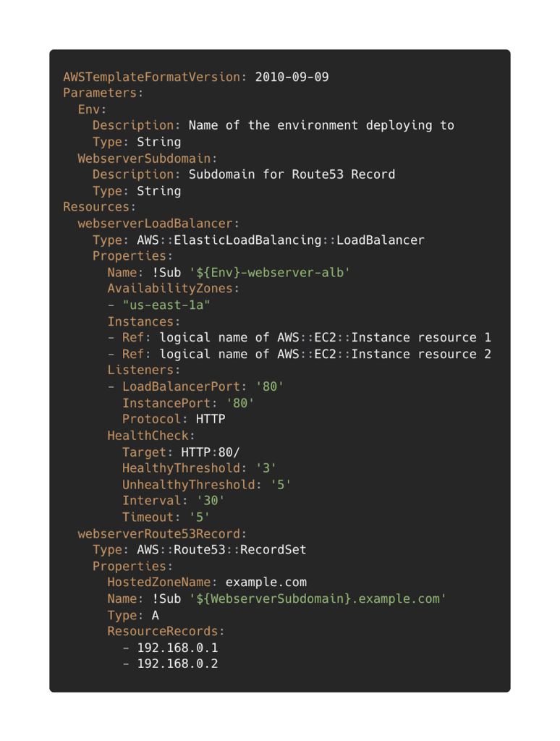The height and width of the screenshot is (741, 560).
Task: Click the AWSTemplateFormatVersion key
Action: tap(152, 77)
